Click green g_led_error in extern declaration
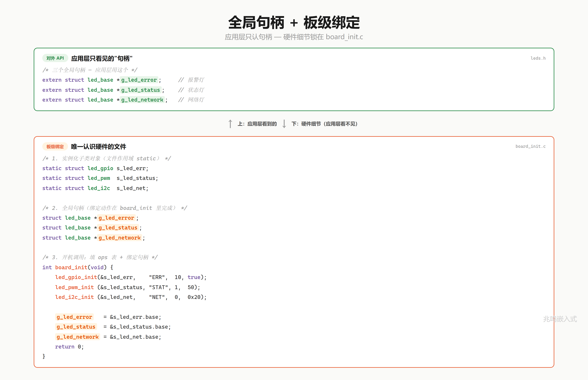588x380 pixels. tap(139, 80)
